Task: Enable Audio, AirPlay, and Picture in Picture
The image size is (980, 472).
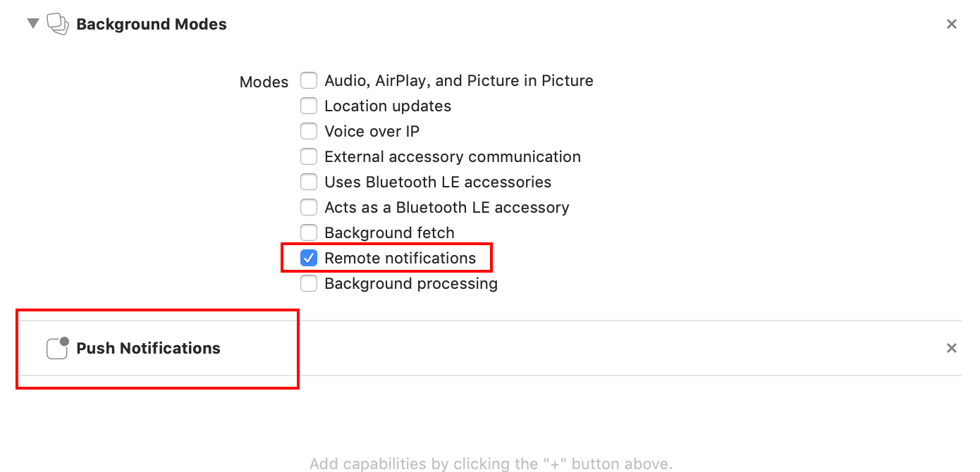Action: 309,80
